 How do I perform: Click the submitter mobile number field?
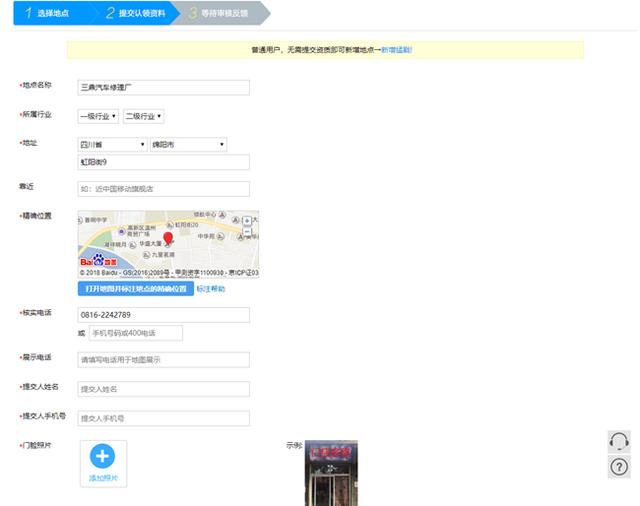(x=164, y=418)
